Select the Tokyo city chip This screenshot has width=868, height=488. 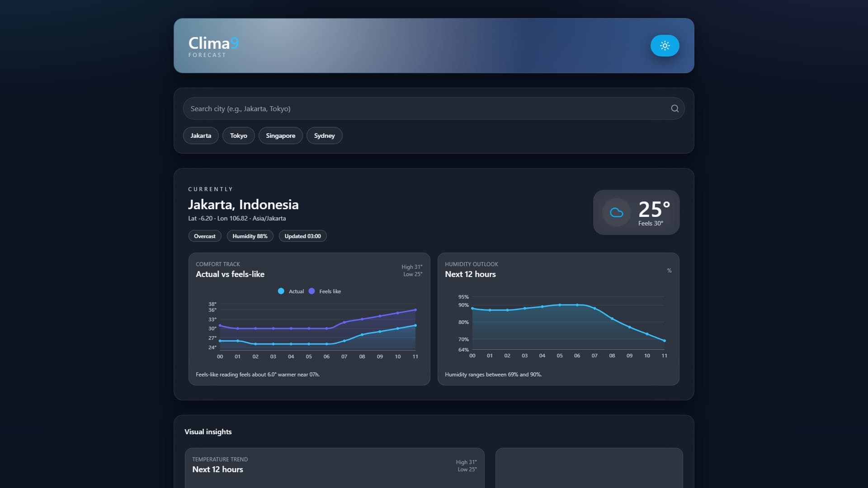click(238, 136)
